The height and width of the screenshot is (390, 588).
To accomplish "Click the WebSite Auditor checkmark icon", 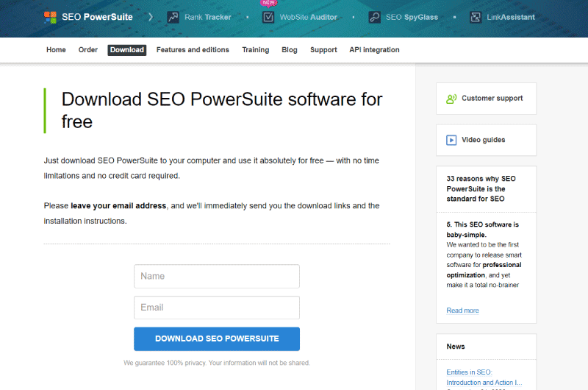I will point(268,17).
